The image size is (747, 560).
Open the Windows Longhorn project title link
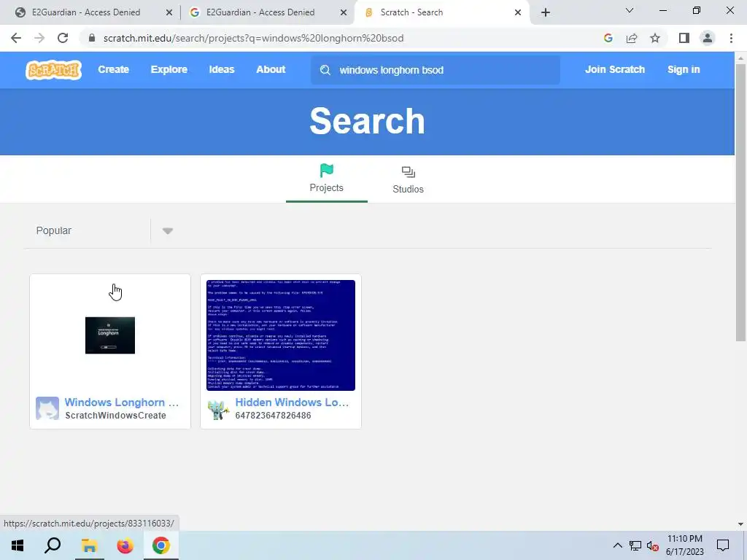(x=122, y=402)
